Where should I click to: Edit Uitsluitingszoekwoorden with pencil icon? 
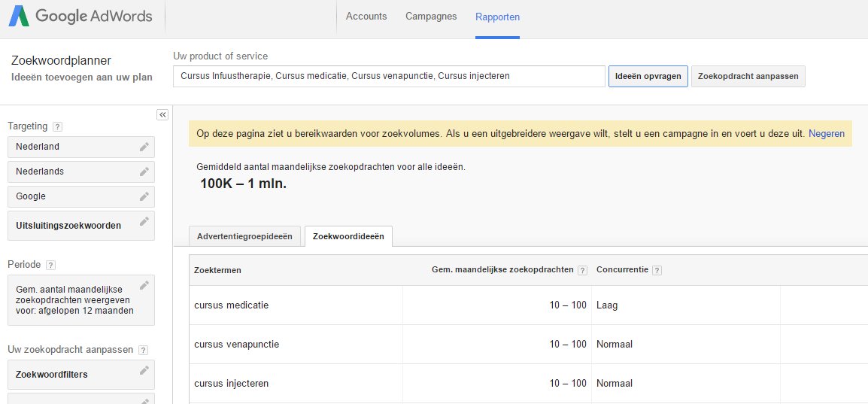[144, 221]
